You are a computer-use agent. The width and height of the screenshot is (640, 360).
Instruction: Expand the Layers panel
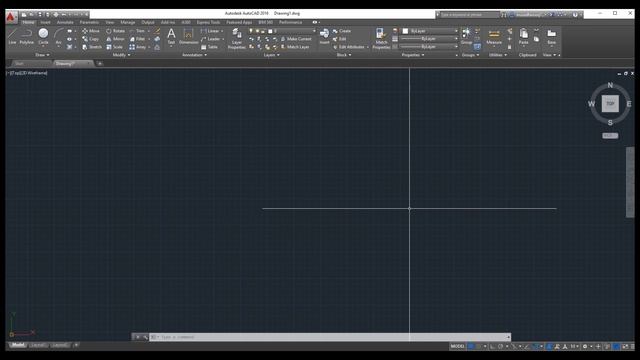(271, 55)
